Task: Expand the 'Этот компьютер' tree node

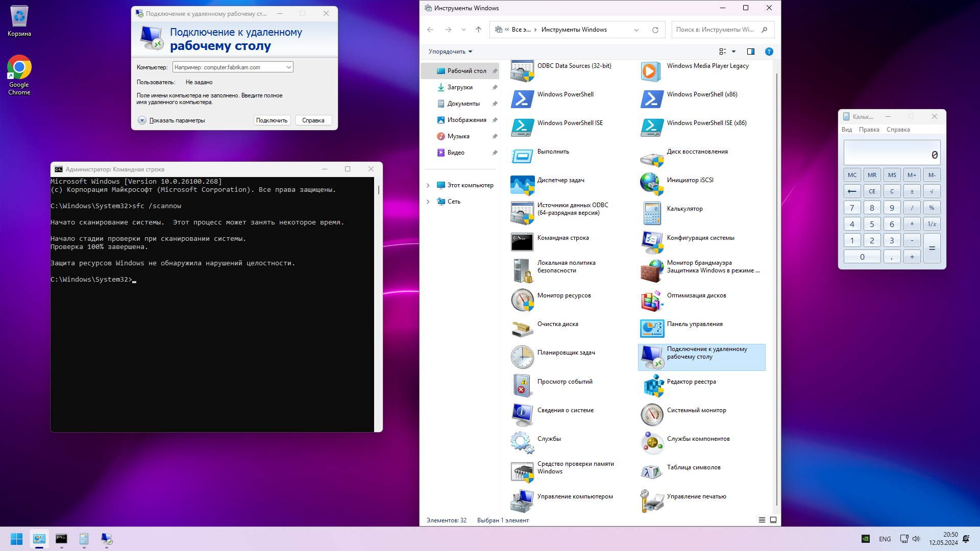Action: point(428,185)
